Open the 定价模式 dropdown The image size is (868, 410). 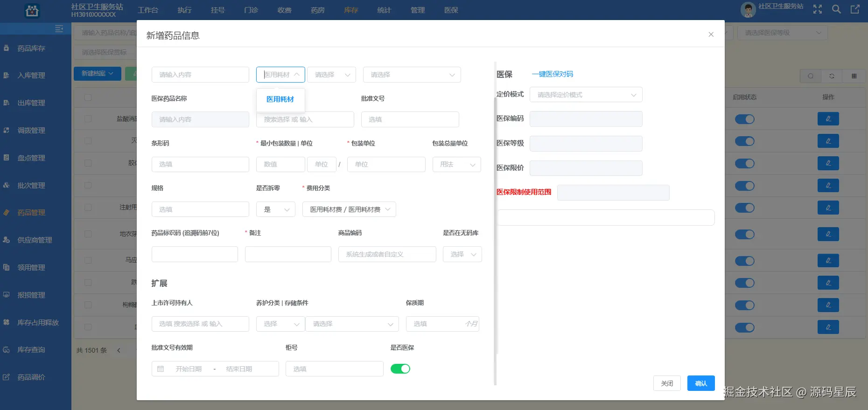586,95
